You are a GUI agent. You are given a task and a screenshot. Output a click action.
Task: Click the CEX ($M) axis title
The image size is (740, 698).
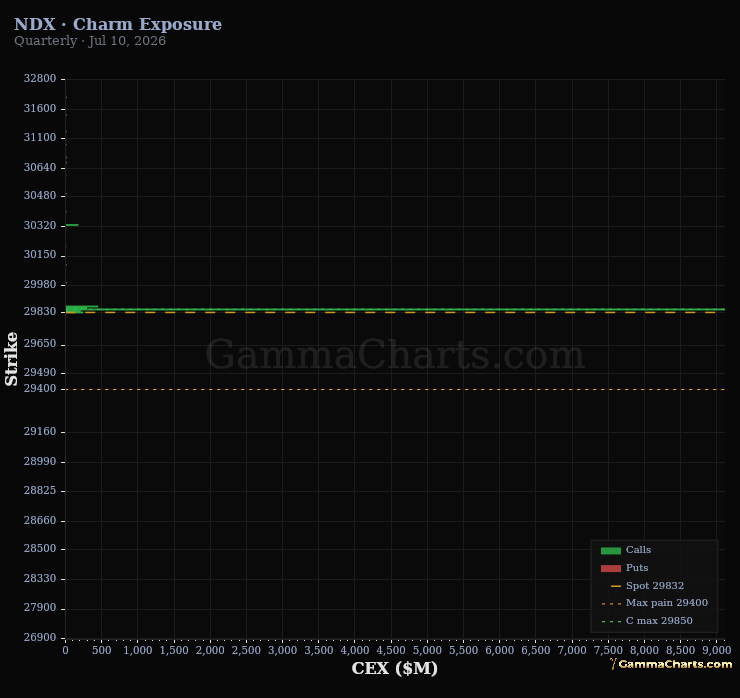point(395,668)
